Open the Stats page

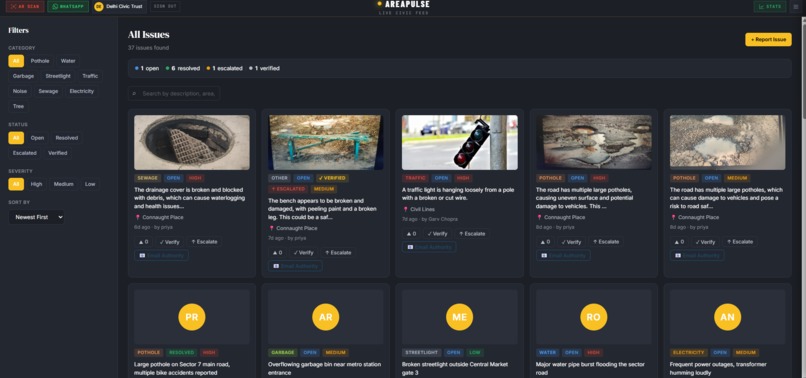coord(770,7)
